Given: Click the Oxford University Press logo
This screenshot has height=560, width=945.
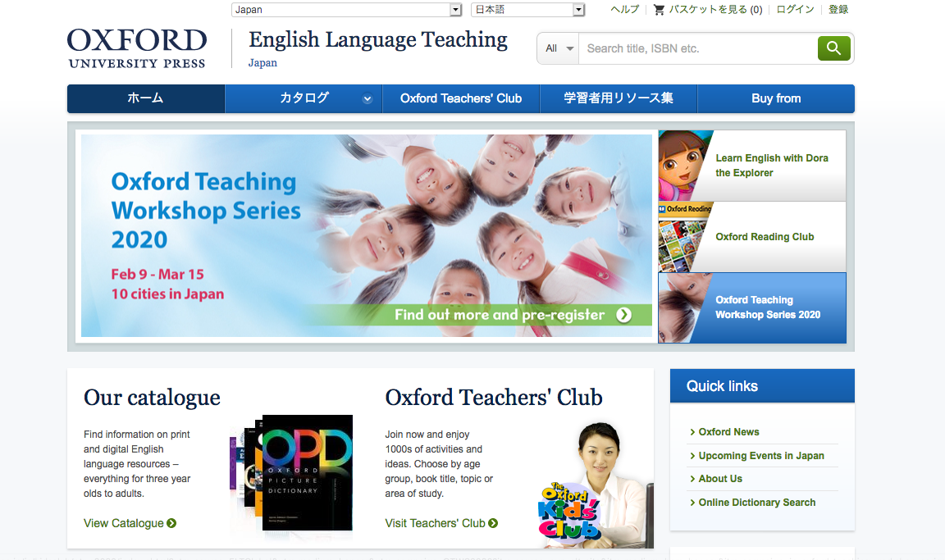Looking at the screenshot, I should [137, 48].
